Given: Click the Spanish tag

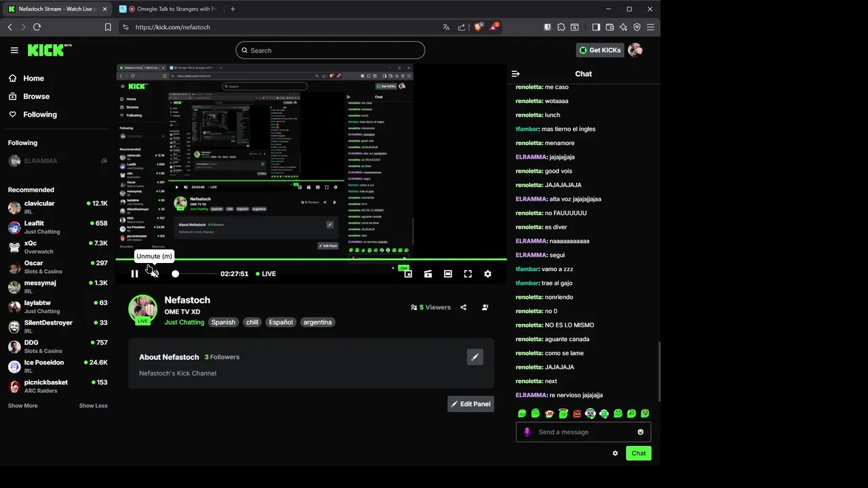Looking at the screenshot, I should pyautogui.click(x=223, y=322).
